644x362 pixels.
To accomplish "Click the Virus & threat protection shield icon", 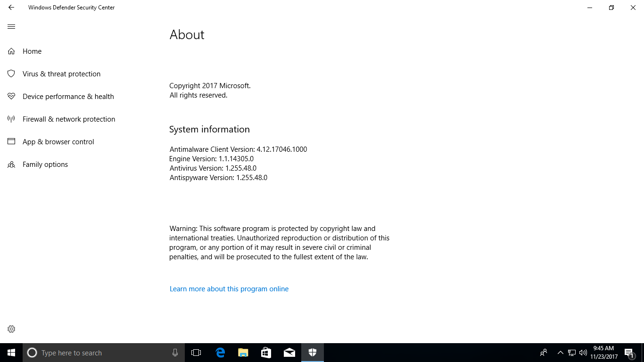I will [x=11, y=74].
